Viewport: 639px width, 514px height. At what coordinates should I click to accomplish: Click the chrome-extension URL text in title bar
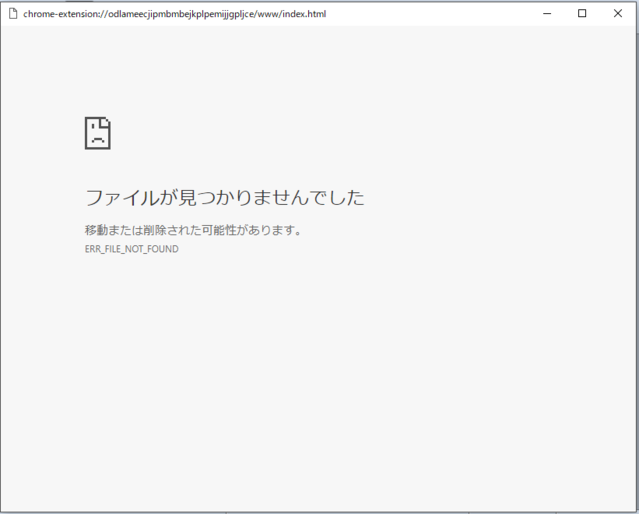point(174,14)
